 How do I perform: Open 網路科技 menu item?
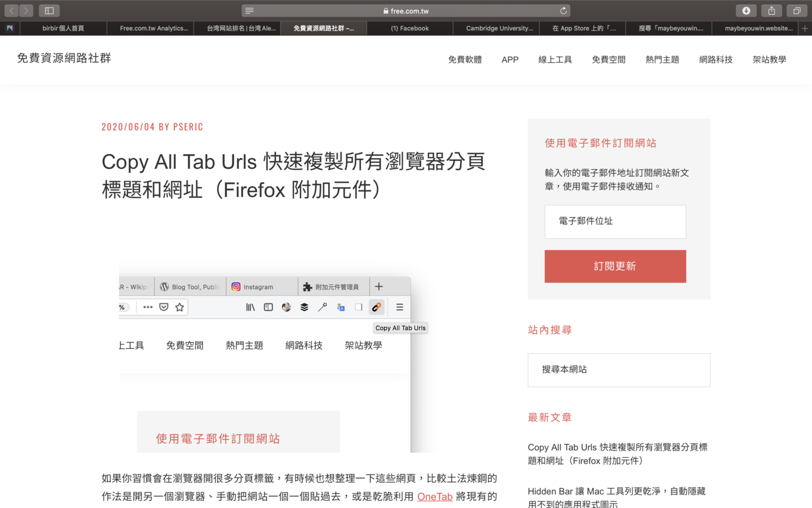(x=716, y=60)
